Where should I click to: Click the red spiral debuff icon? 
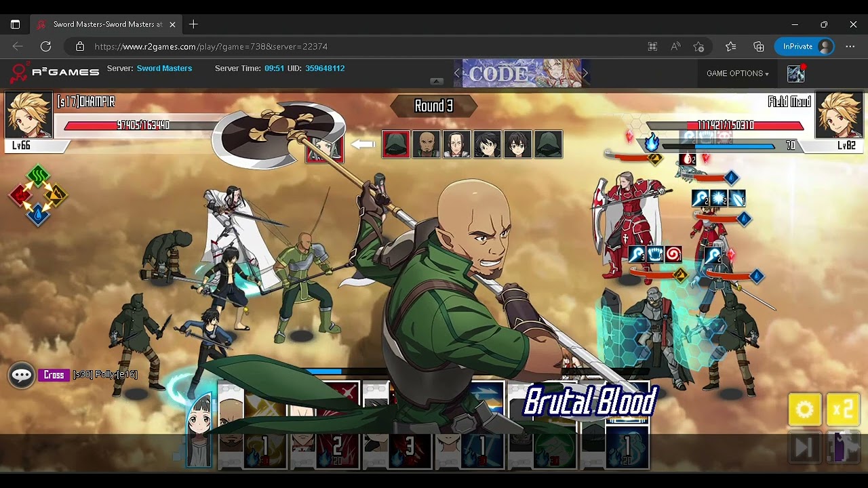pos(673,255)
